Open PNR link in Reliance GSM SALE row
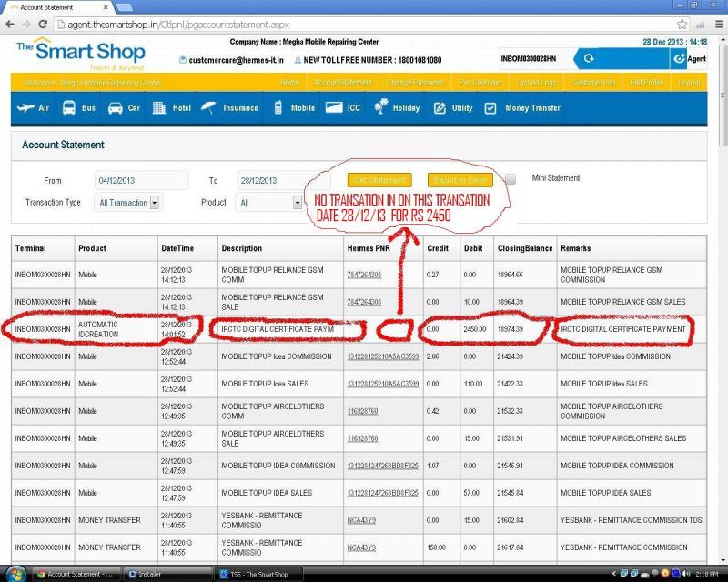The height and width of the screenshot is (582, 728). (364, 302)
